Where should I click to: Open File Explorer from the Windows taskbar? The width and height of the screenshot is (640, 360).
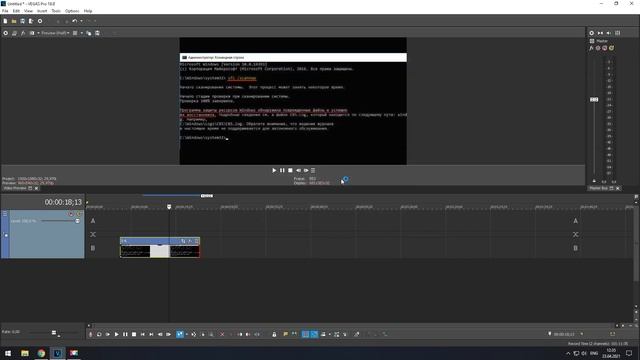[25, 353]
